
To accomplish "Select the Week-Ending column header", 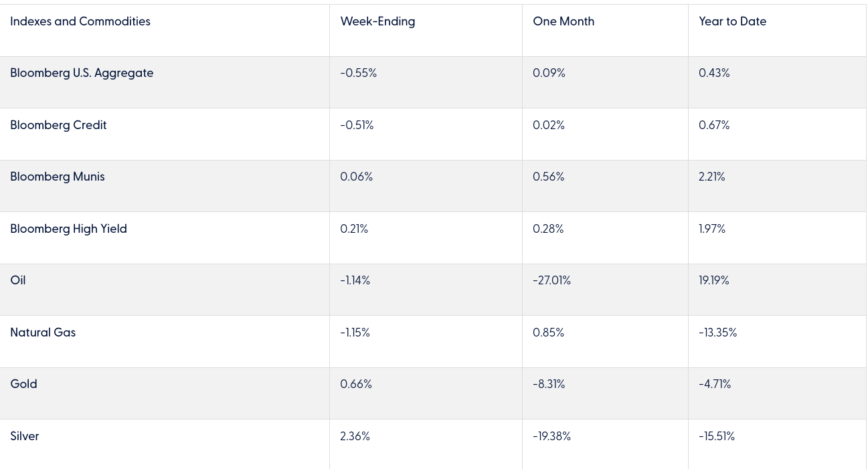I will tap(377, 21).
